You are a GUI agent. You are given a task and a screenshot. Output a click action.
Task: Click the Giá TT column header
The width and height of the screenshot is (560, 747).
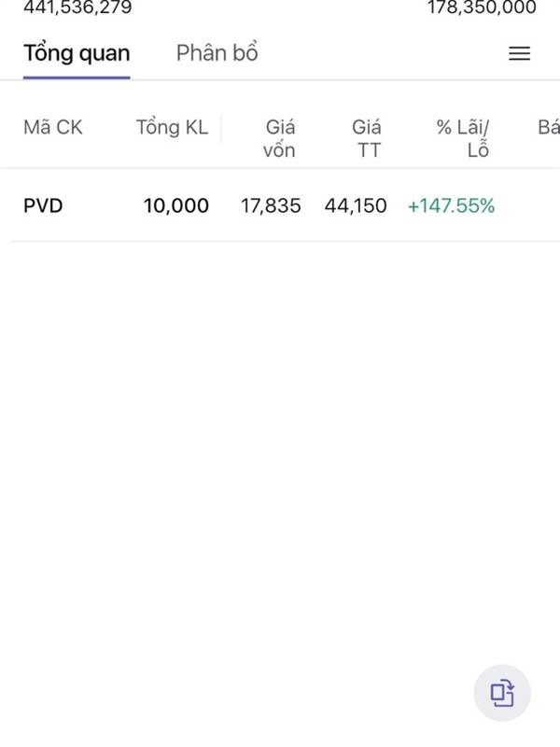tap(367, 138)
